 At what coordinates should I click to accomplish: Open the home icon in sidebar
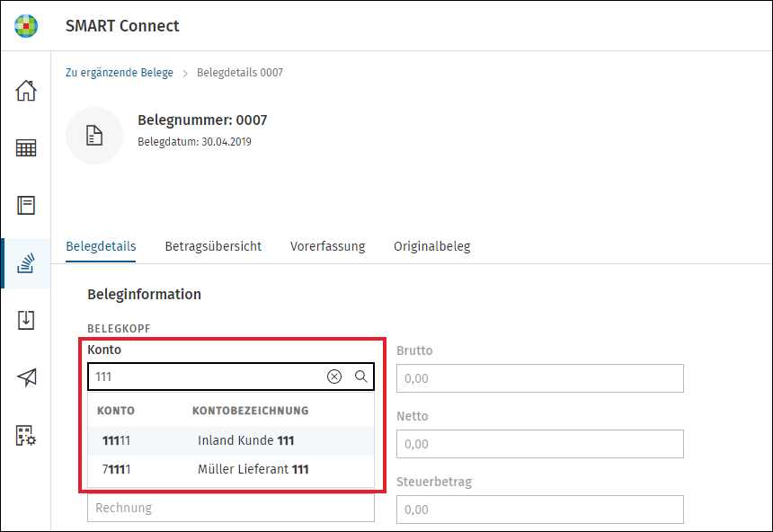coord(26,90)
